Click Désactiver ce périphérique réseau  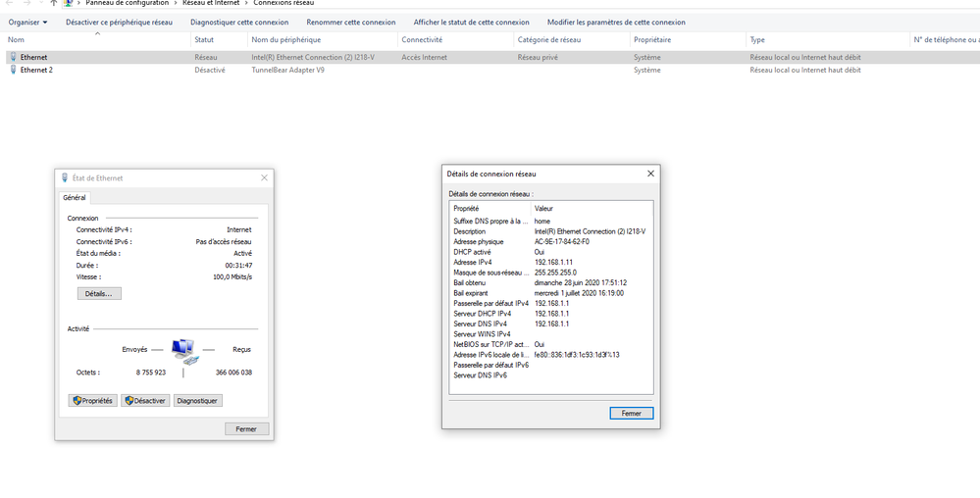[x=119, y=23]
